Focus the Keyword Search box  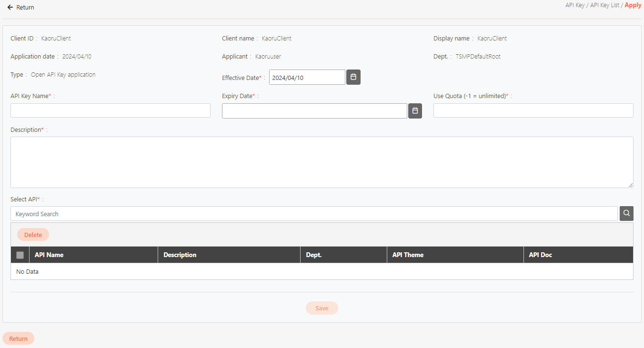point(314,214)
